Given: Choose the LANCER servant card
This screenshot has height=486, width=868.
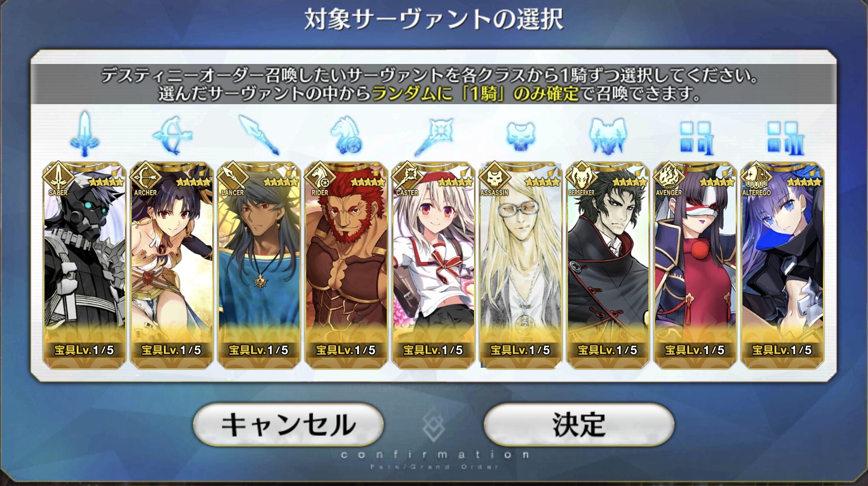Looking at the screenshot, I should [x=259, y=265].
